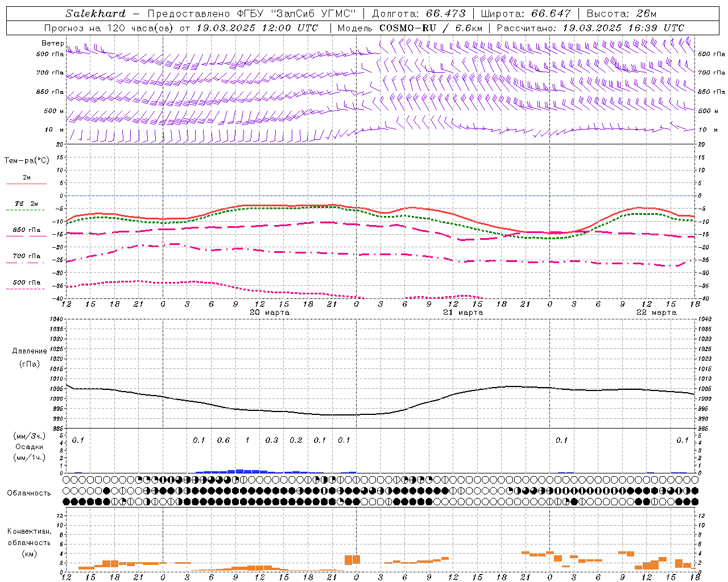Click the Td 2м dew point legend entry
This screenshot has width=728, height=582.
tap(27, 203)
